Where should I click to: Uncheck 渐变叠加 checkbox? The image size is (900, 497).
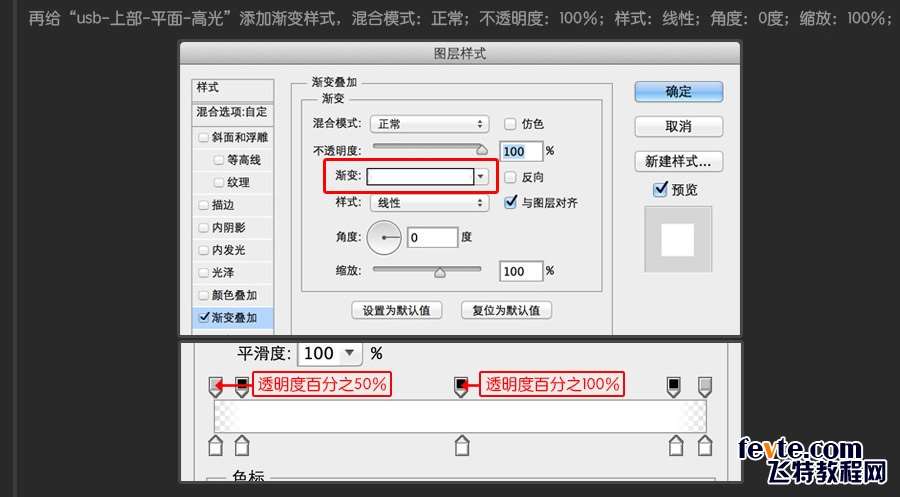pyautogui.click(x=204, y=317)
